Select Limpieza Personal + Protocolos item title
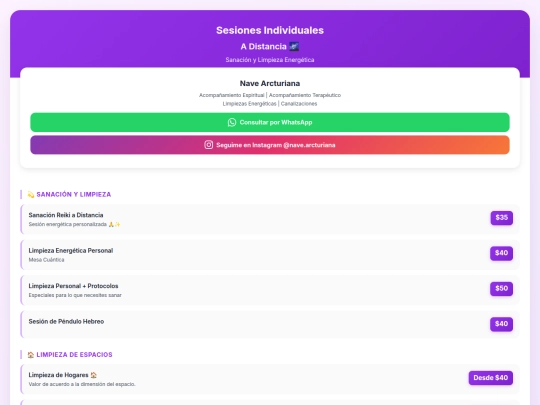 click(73, 286)
